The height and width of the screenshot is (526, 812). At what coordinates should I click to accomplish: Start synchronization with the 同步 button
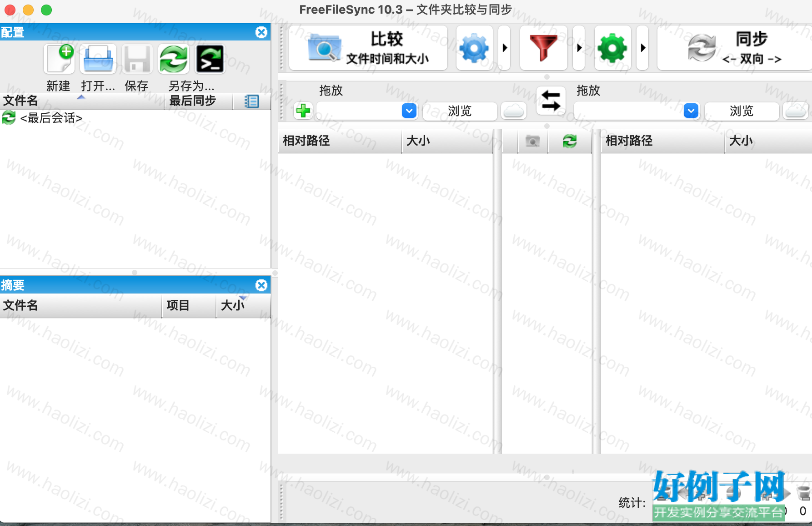coord(735,48)
